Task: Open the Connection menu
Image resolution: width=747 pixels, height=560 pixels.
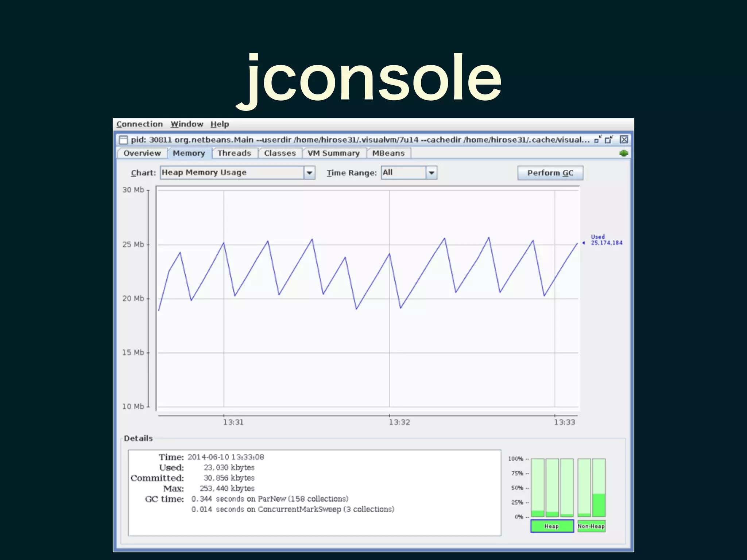Action: [139, 124]
